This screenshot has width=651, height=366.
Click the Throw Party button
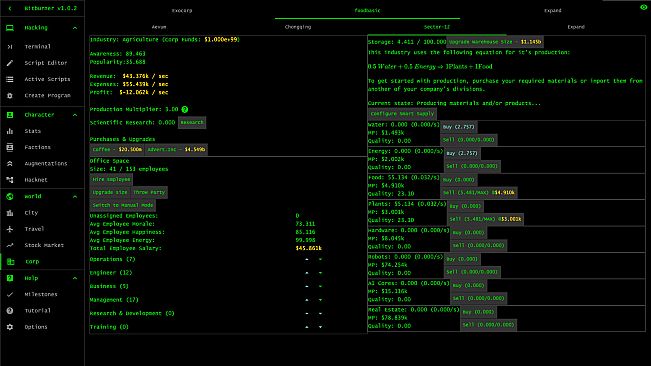coord(149,192)
